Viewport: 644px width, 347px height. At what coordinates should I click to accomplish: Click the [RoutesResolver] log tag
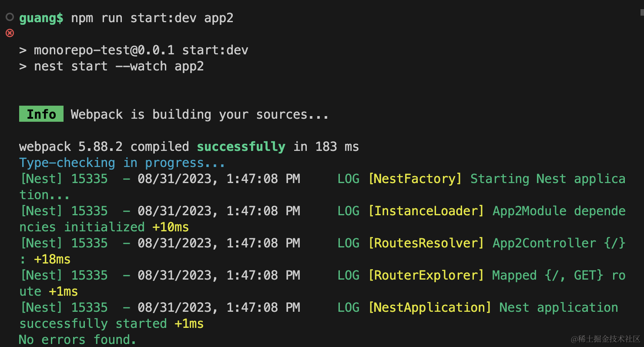click(x=426, y=244)
